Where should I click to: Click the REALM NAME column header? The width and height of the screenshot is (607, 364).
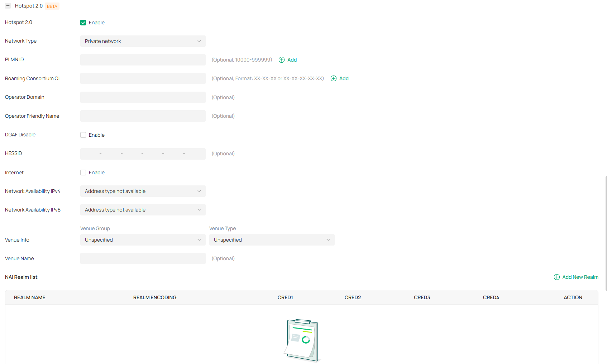coord(30,297)
